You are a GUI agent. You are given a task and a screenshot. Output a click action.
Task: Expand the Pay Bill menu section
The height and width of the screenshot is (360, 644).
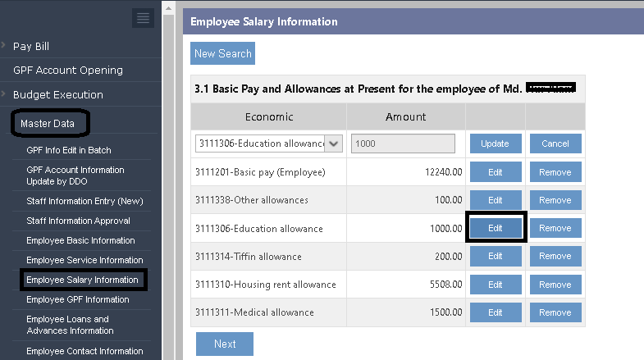31,46
